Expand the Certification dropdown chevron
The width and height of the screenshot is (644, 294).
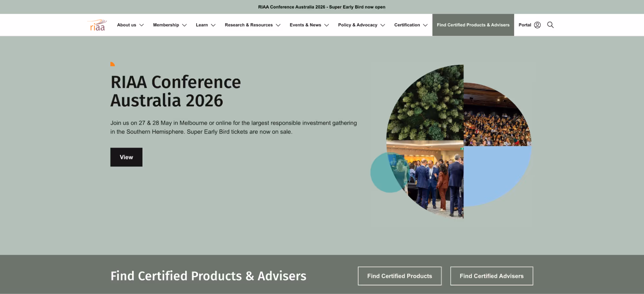click(x=425, y=25)
